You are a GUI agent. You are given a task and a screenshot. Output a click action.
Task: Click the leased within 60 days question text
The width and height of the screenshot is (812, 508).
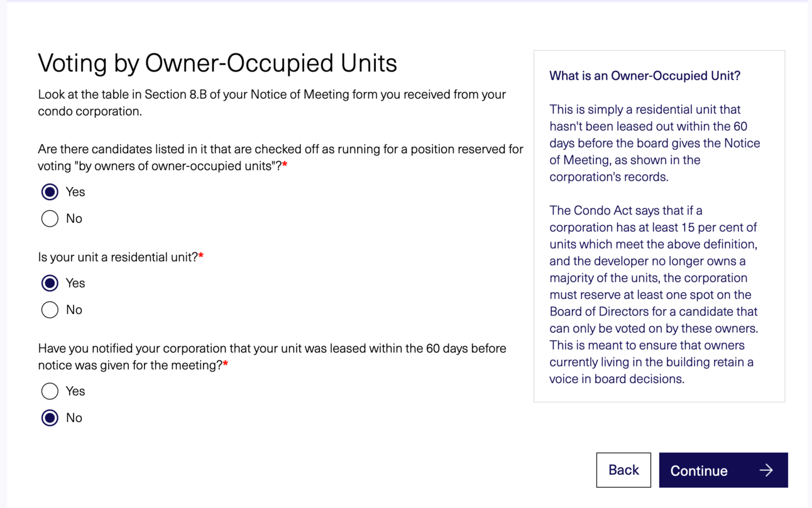[272, 357]
